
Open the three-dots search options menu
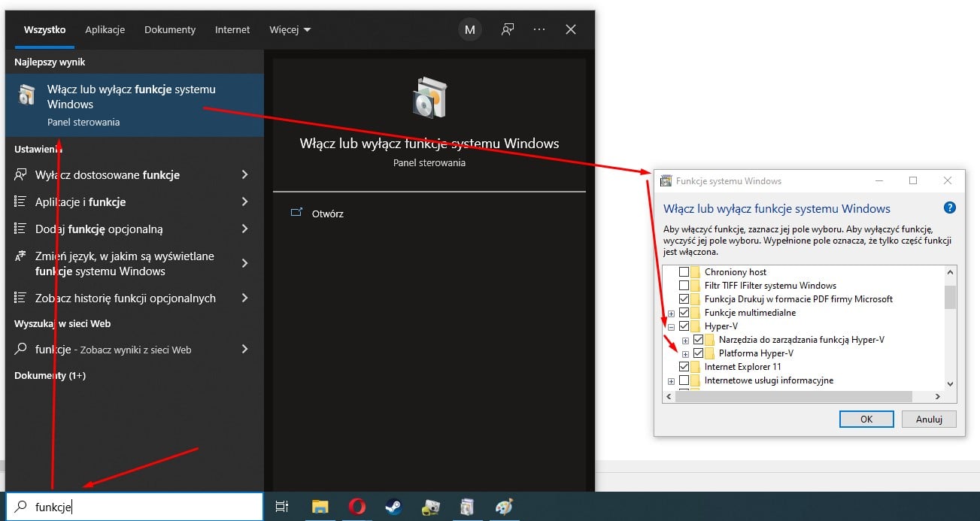coord(539,29)
